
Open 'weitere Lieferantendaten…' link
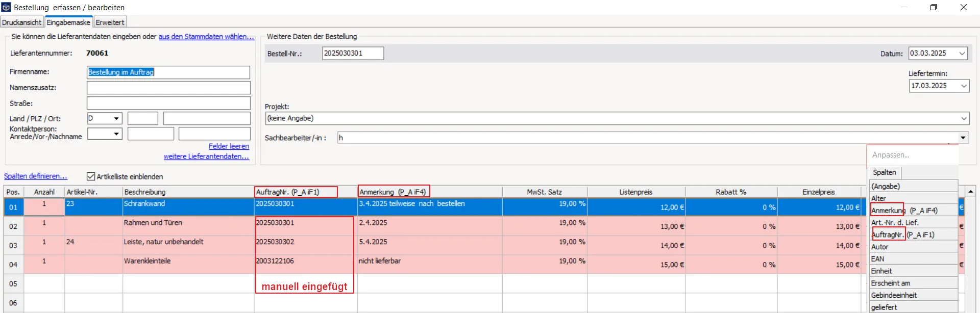pyautogui.click(x=206, y=156)
